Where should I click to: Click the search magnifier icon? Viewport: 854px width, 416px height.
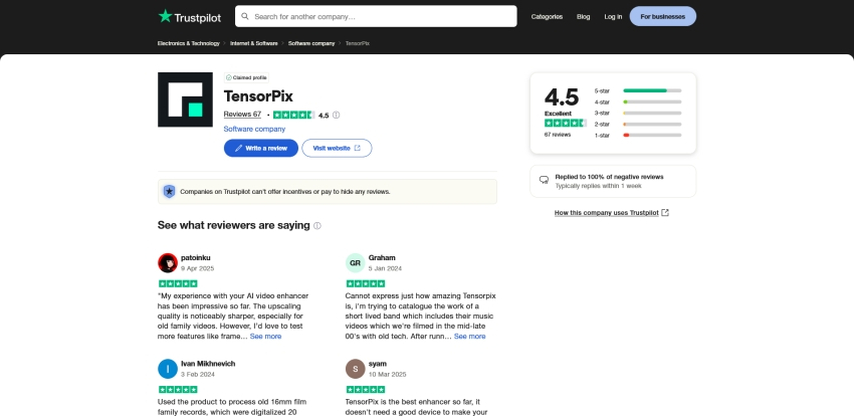pyautogui.click(x=245, y=16)
